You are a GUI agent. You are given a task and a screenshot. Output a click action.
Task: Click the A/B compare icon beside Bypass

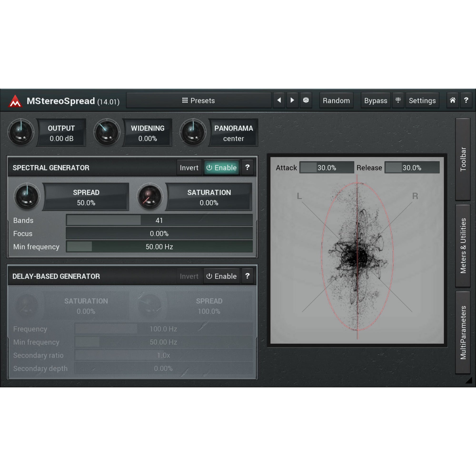pyautogui.click(x=398, y=100)
